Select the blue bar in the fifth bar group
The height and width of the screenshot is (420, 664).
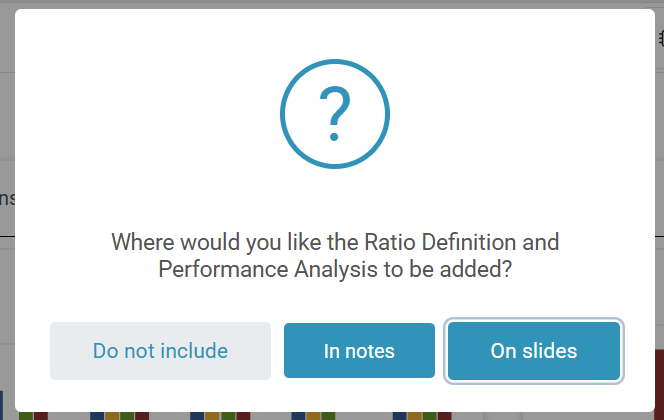(x=400, y=416)
